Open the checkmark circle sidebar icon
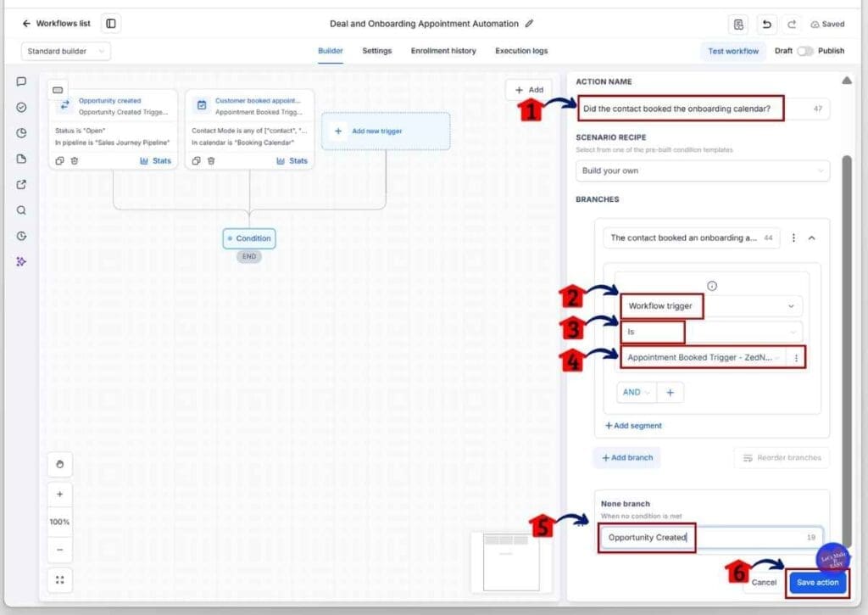 (21, 107)
